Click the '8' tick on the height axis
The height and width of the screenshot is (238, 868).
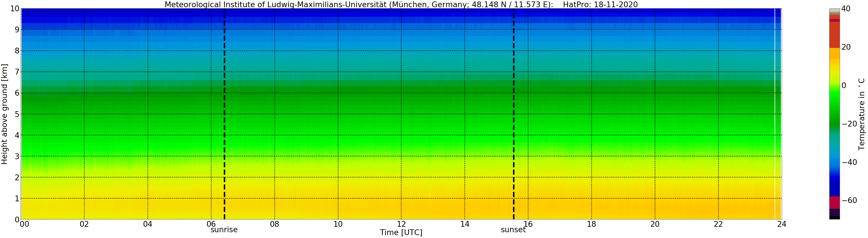point(17,51)
